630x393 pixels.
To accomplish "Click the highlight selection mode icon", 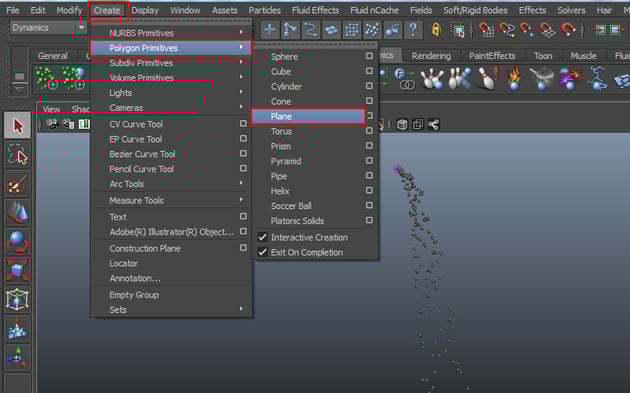I will (x=458, y=30).
